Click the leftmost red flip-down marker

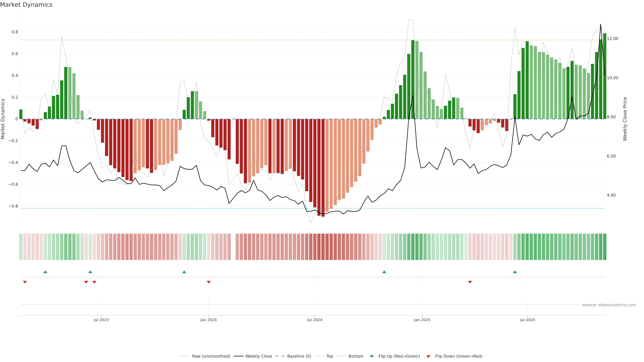coord(25,282)
